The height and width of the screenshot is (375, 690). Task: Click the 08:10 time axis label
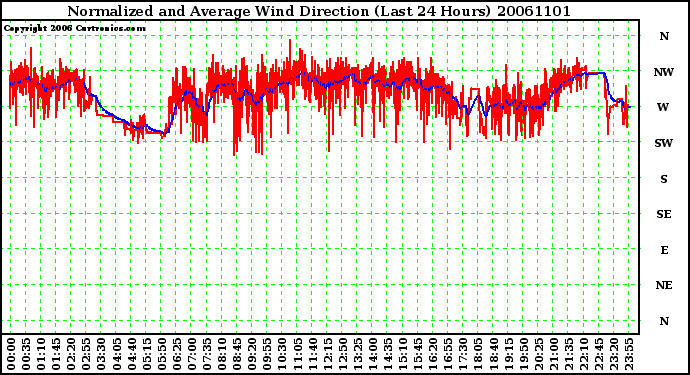coord(221,355)
